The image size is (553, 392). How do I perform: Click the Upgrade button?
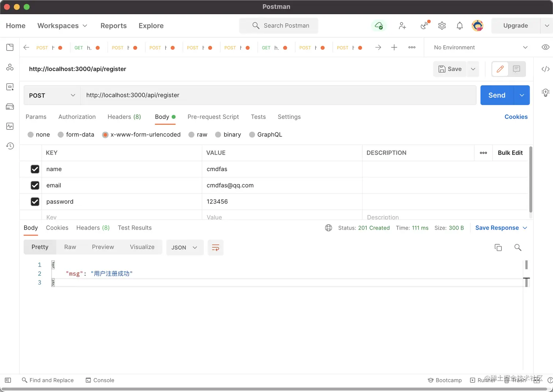516,26
